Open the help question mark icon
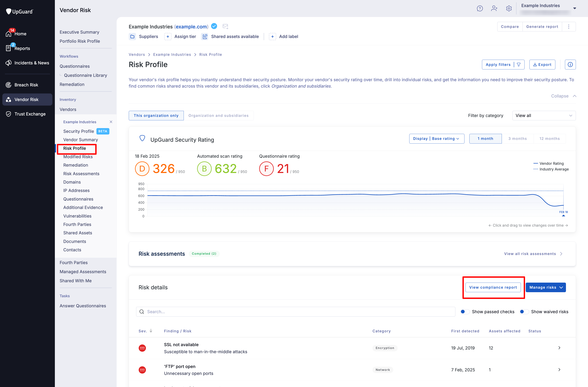Image resolution: width=588 pixels, height=387 pixels. (480, 8)
